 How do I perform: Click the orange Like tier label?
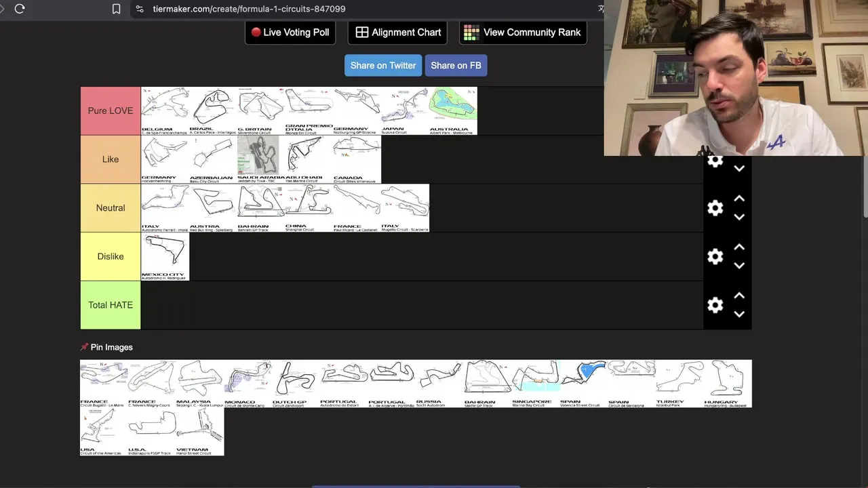coord(111,159)
